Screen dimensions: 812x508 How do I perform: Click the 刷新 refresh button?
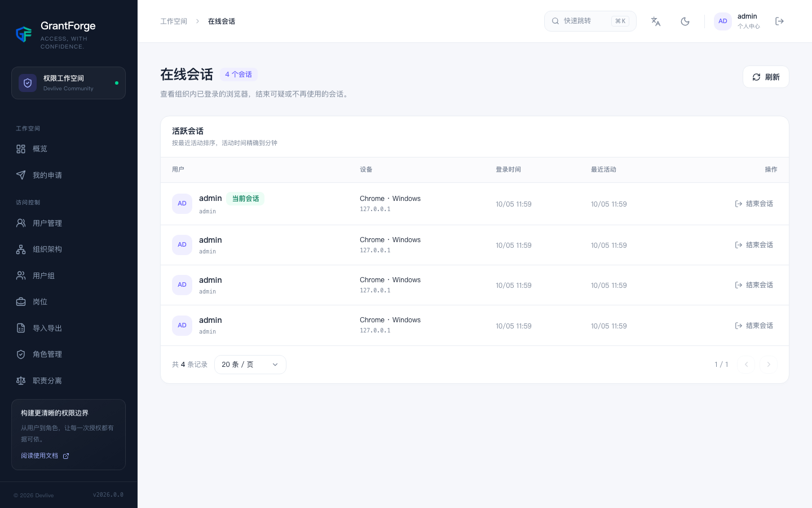(766, 77)
